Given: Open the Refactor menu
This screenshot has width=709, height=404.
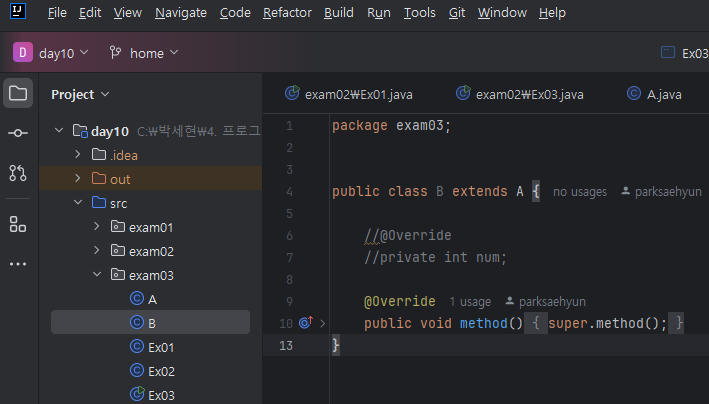Looking at the screenshot, I should coord(287,13).
